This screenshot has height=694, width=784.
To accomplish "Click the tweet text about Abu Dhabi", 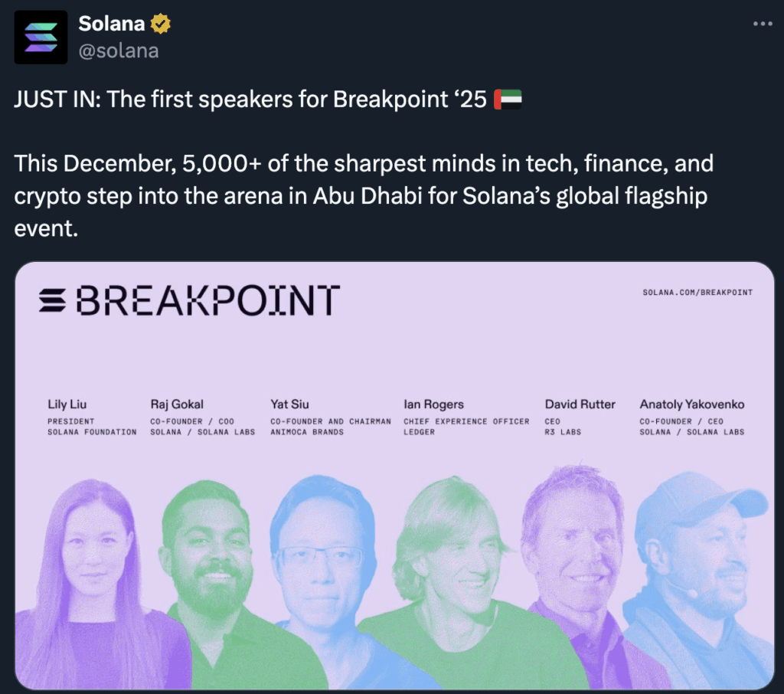I will [364, 196].
